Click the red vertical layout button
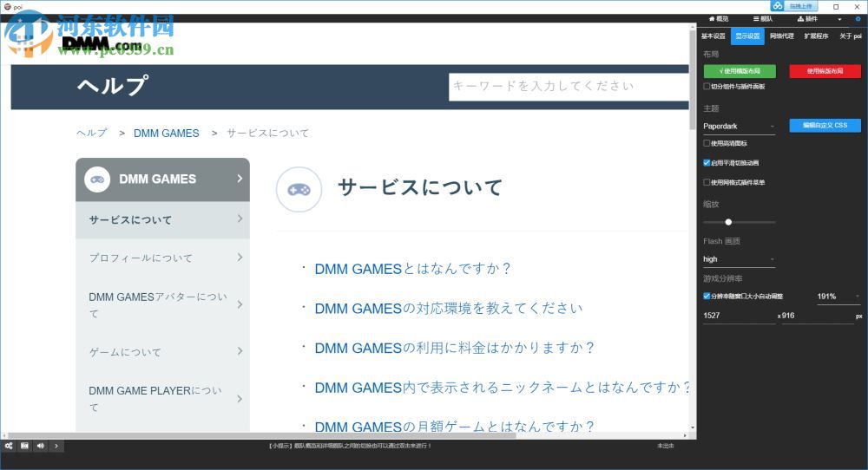Viewport: 868px width, 470px height. coord(825,71)
